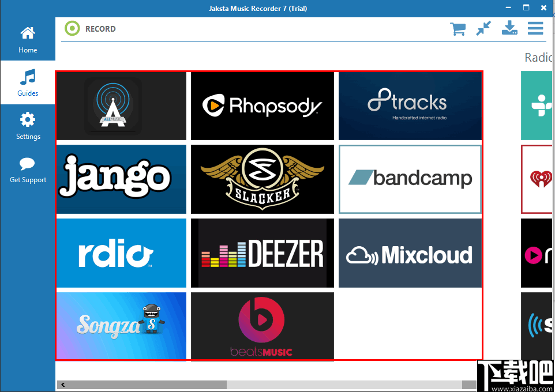
Task: Open the hamburger menu
Action: (x=535, y=28)
